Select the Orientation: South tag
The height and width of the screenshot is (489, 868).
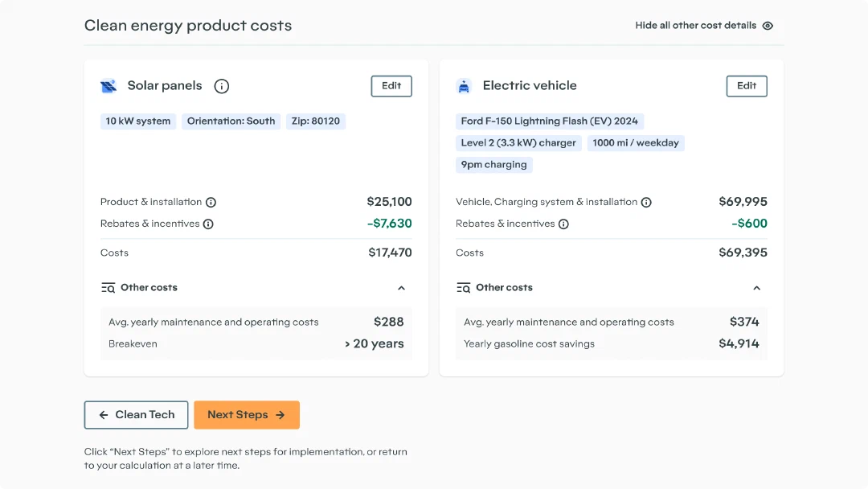231,121
